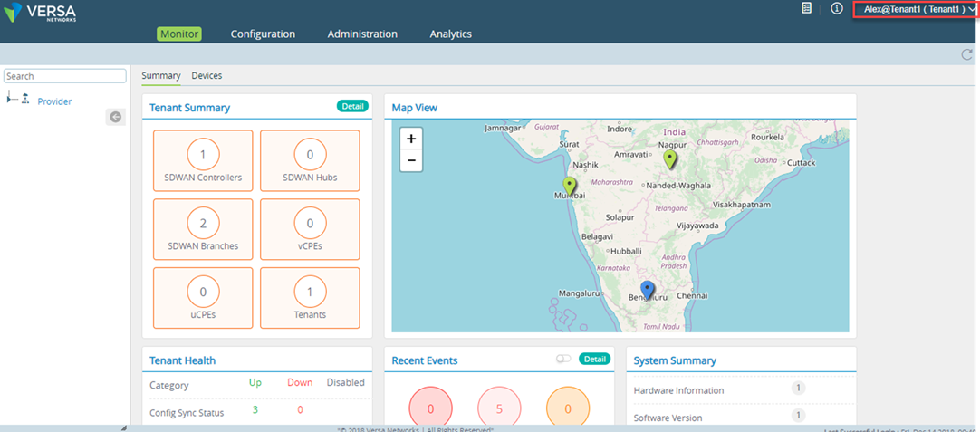Open the SDWAN Branches tile

(x=203, y=229)
